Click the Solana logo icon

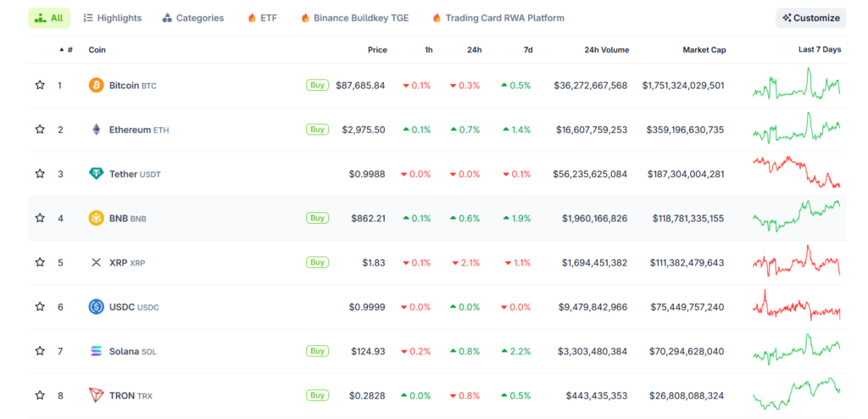pyautogui.click(x=97, y=351)
